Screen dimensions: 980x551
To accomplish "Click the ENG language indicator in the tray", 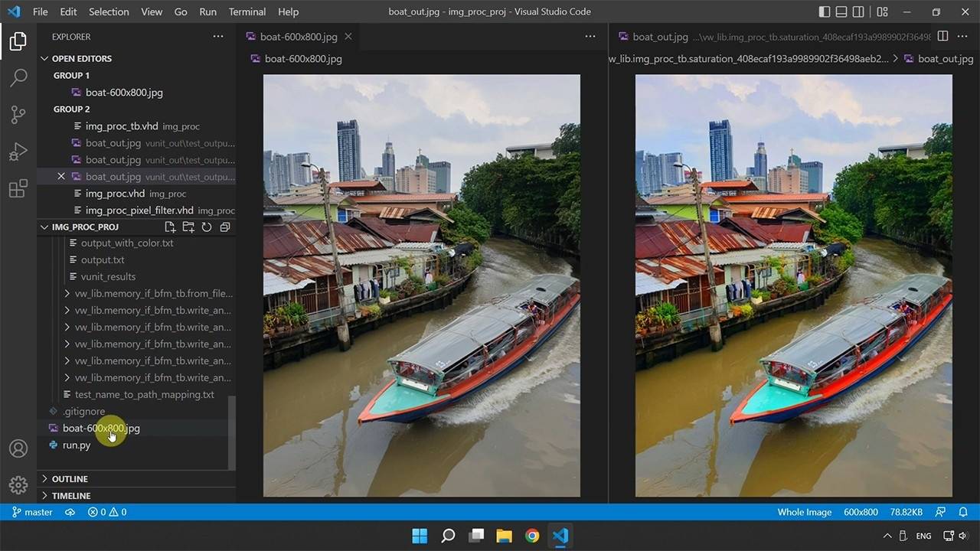I will coord(923,536).
